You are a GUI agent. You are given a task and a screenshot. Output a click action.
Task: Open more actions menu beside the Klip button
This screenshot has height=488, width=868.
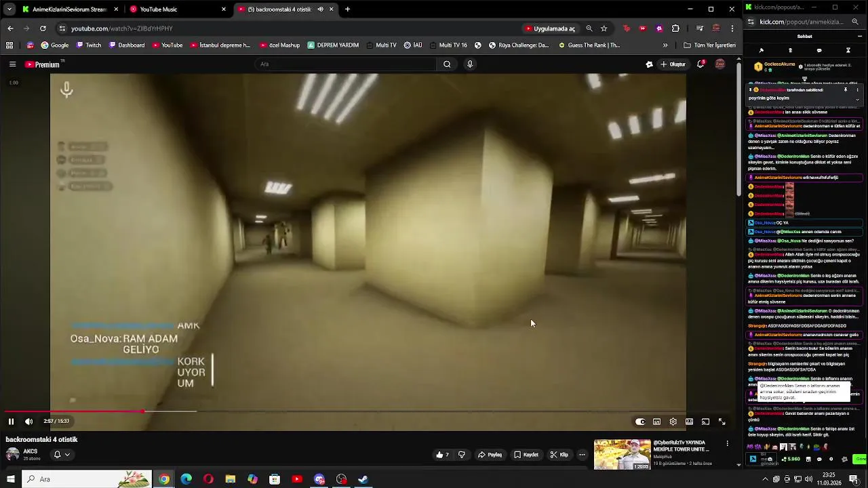582,455
